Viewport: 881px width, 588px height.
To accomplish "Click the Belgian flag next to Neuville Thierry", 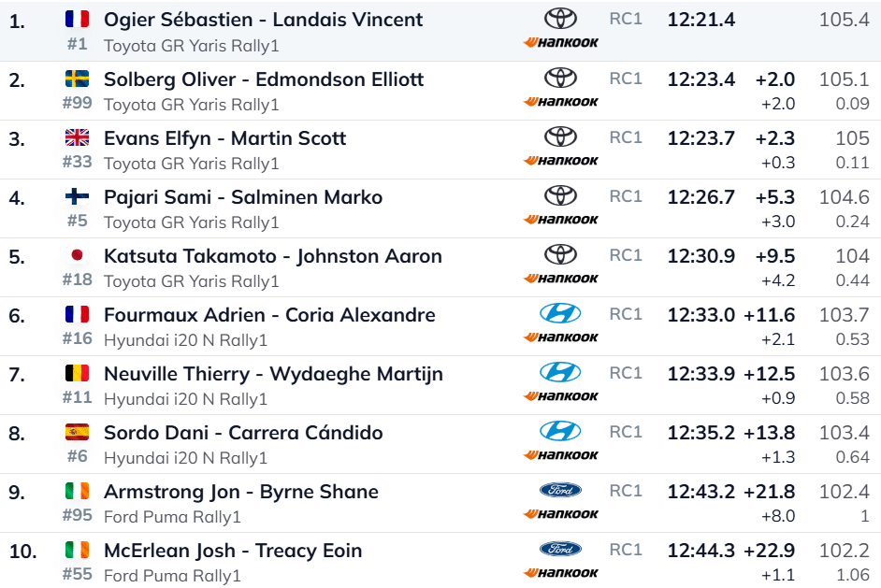I will coord(77,374).
